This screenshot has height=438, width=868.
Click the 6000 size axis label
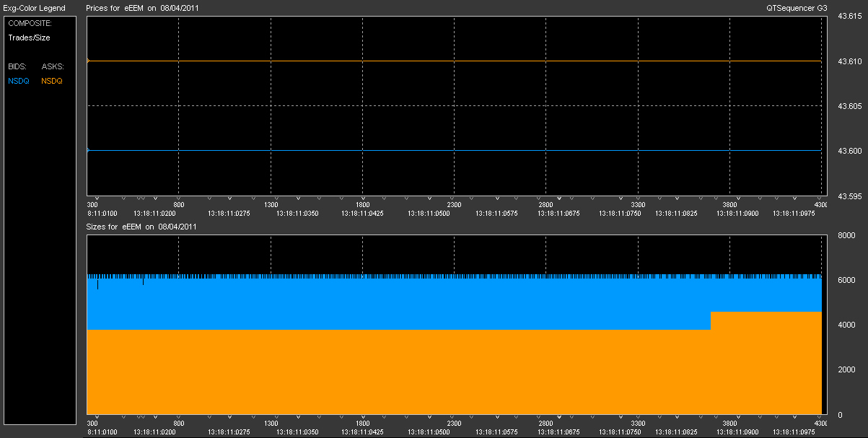point(845,280)
